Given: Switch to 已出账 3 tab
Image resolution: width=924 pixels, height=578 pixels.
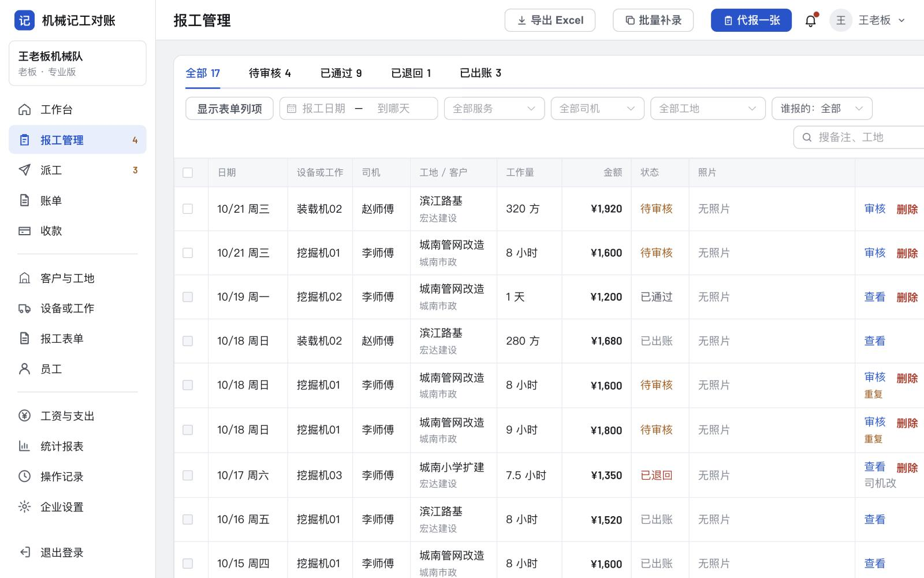Looking at the screenshot, I should pyautogui.click(x=480, y=73).
